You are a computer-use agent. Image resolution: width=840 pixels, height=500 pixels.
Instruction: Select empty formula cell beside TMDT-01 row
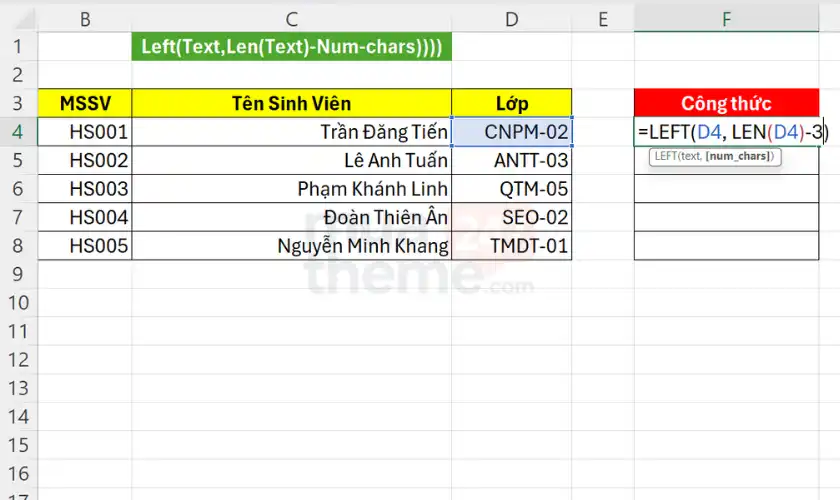pos(726,245)
